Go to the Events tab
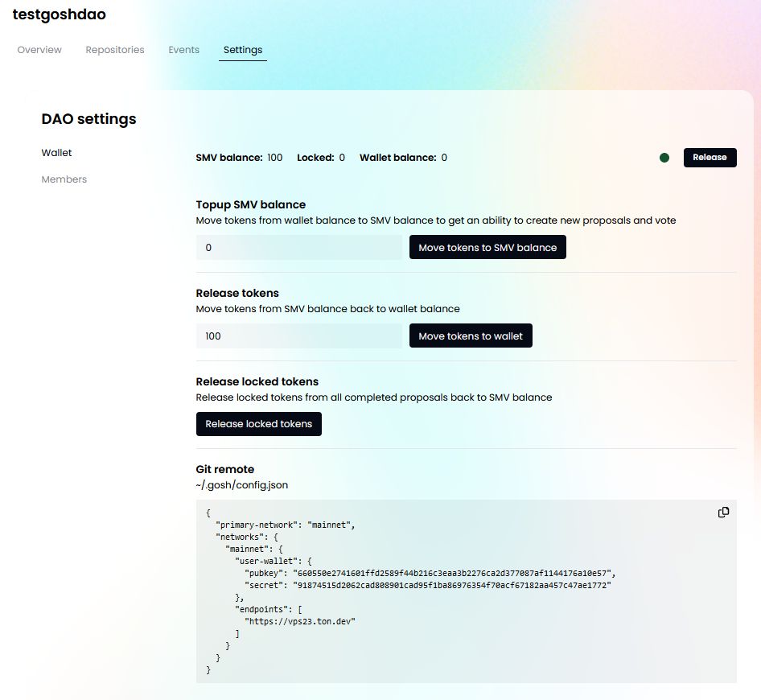This screenshot has width=761, height=700. [x=183, y=50]
